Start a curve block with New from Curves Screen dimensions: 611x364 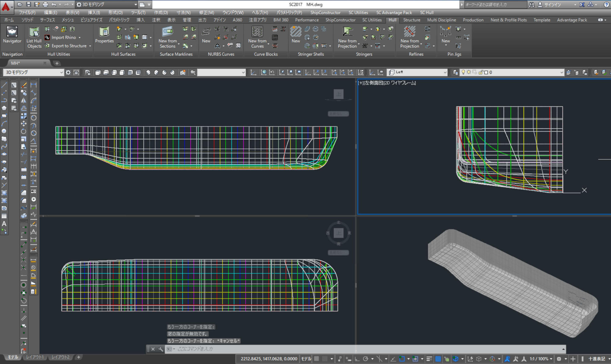[257, 37]
